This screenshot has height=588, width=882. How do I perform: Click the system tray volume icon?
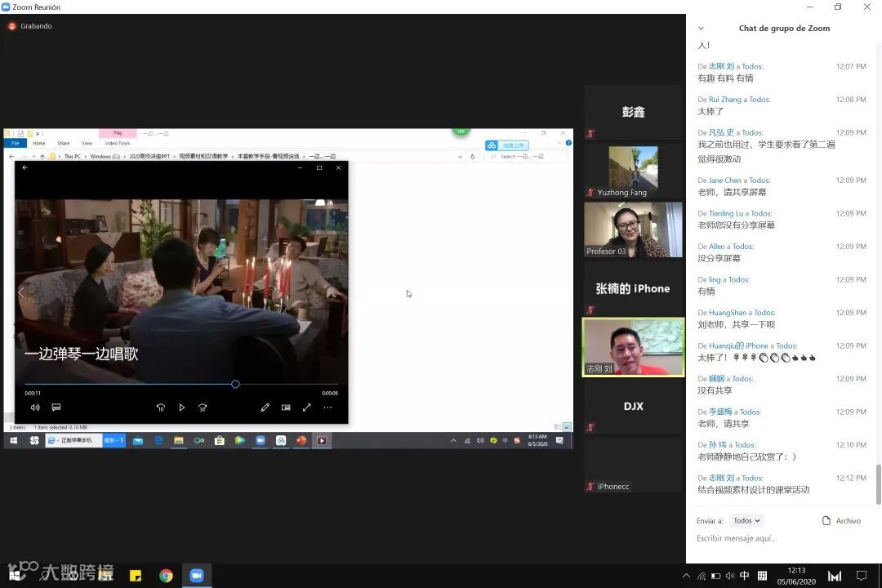coord(730,576)
